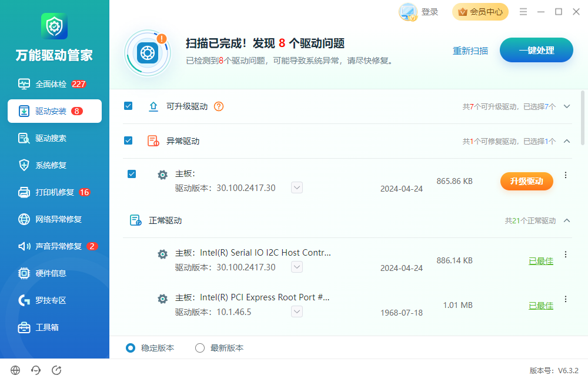Click 重新扫描 to rescan
Image resolution: width=588 pixels, height=382 pixels.
click(x=470, y=51)
